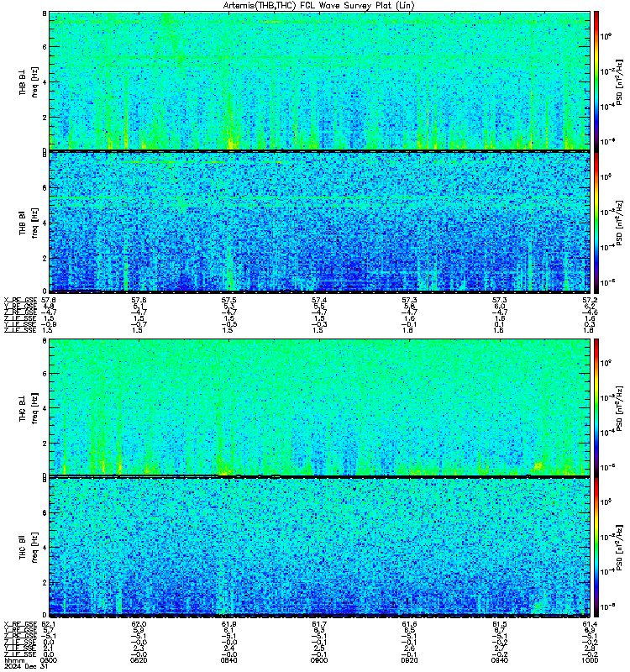Click the PSD [nT²/Hz] label beside the THB B∥ panel

[x=619, y=223]
